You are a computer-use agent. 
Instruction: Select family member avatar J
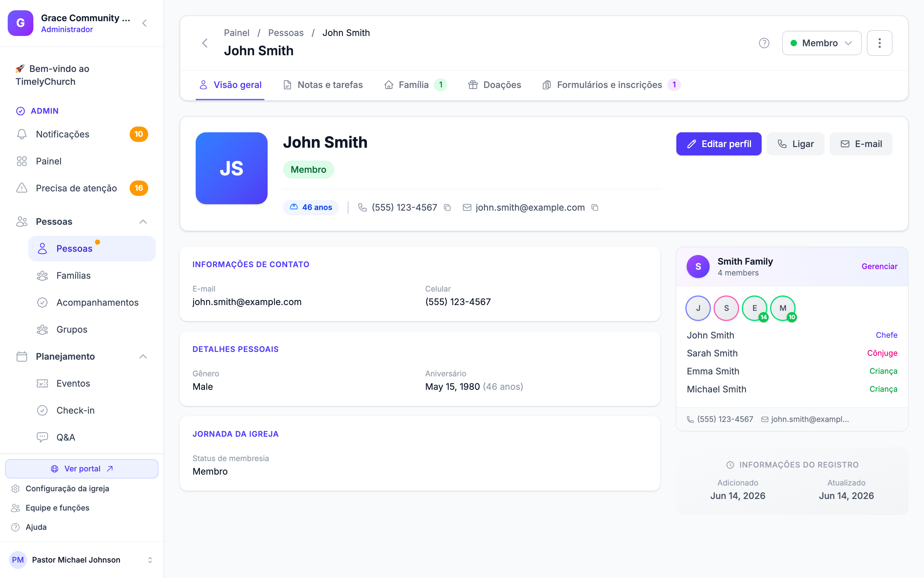point(698,308)
